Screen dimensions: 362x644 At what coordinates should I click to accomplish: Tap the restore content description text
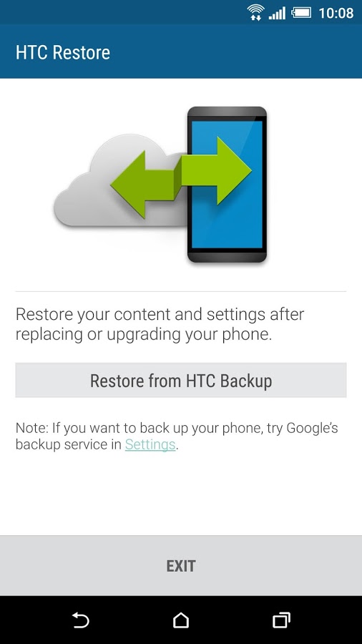point(160,324)
